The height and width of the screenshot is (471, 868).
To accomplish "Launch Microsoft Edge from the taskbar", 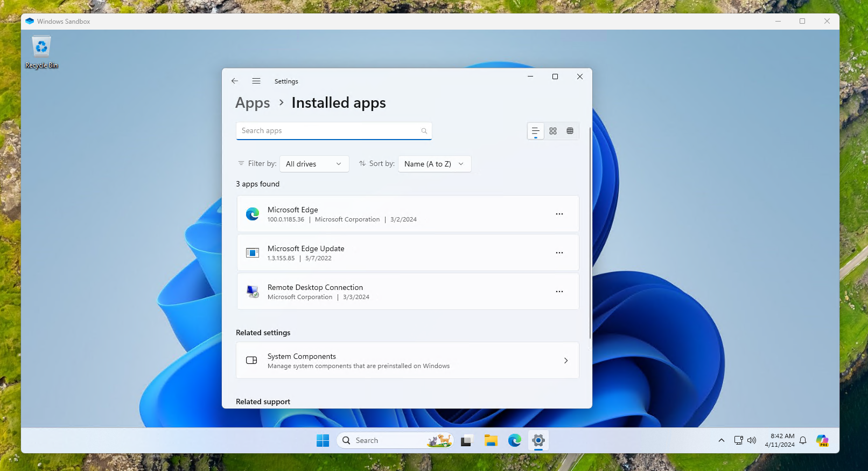I will [x=515, y=440].
